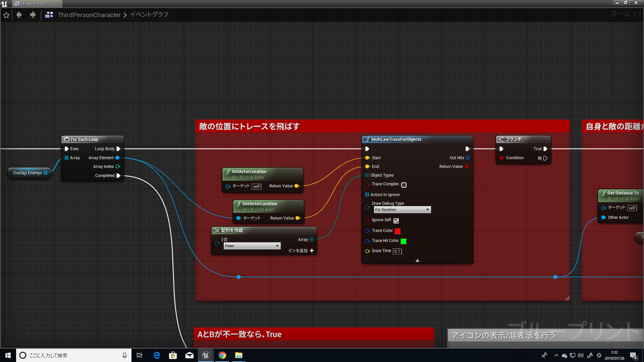
Task: Select the アイコンの表示/非表示を行う comment title
Action: click(504, 336)
